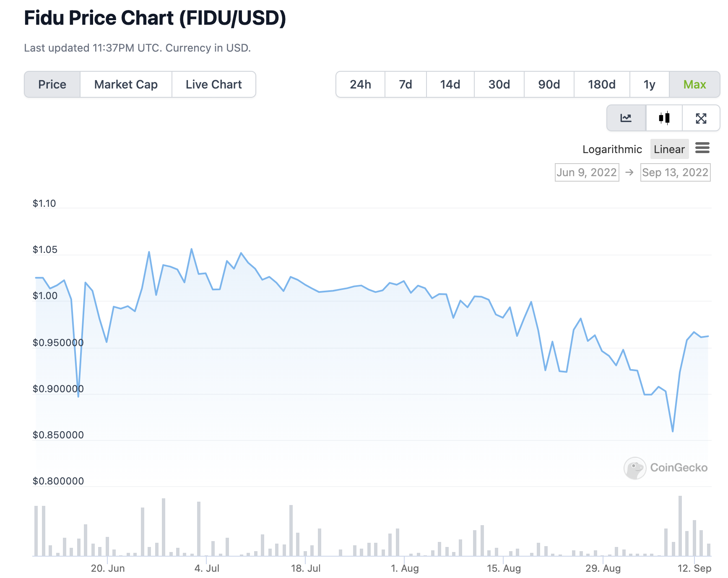Show the 24h time range
Image resolution: width=728 pixels, height=578 pixels.
[x=361, y=84]
